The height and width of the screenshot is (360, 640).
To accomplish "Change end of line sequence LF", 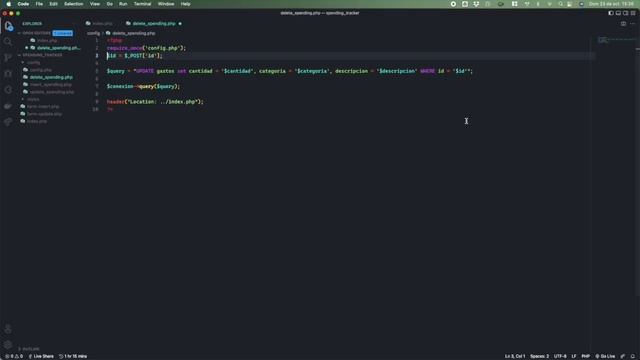I will (x=574, y=356).
